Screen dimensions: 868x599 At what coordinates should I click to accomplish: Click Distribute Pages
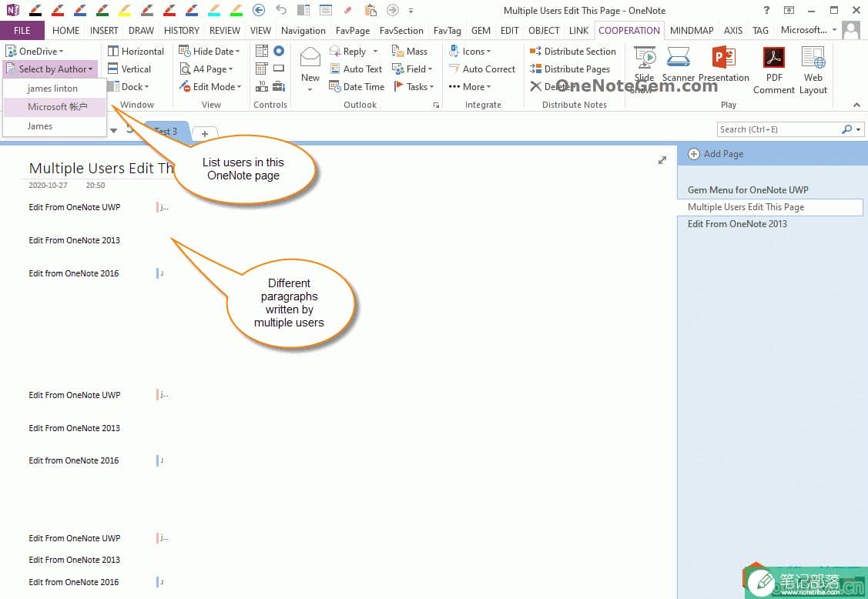pos(570,69)
